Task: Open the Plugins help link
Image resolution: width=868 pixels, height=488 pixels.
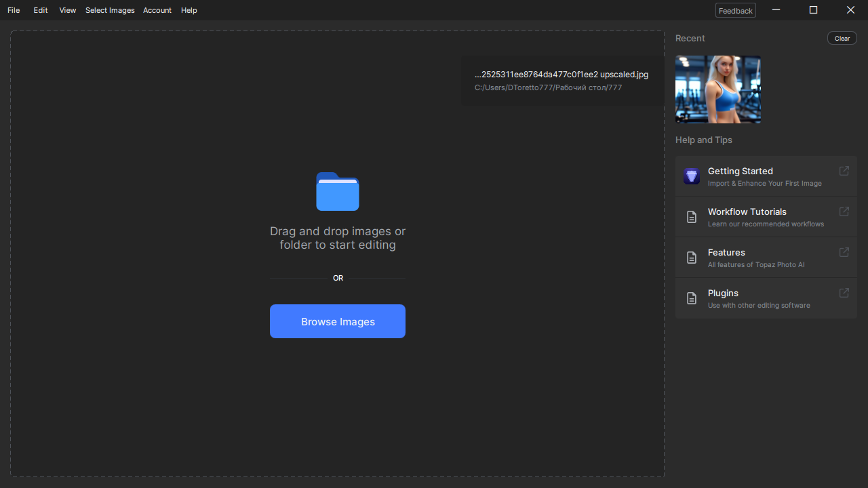Action: coord(766,298)
